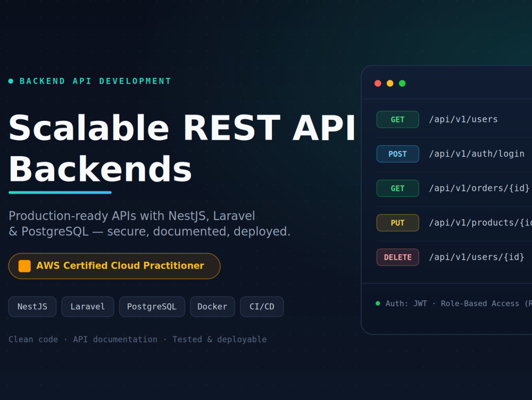The image size is (532, 400).
Task: Click the DELETE method badge
Action: coord(397,257)
